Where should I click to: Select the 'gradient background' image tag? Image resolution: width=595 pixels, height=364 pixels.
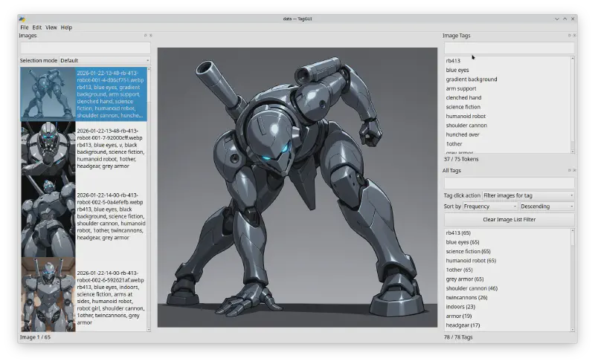472,79
